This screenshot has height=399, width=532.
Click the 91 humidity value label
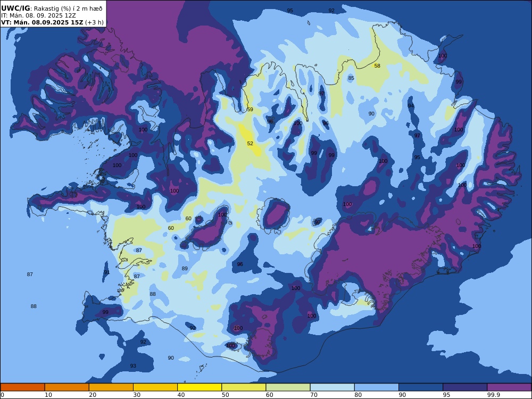(x=107, y=272)
